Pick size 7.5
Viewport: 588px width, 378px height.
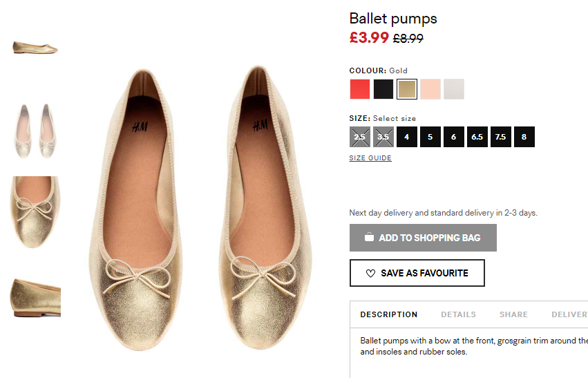501,137
